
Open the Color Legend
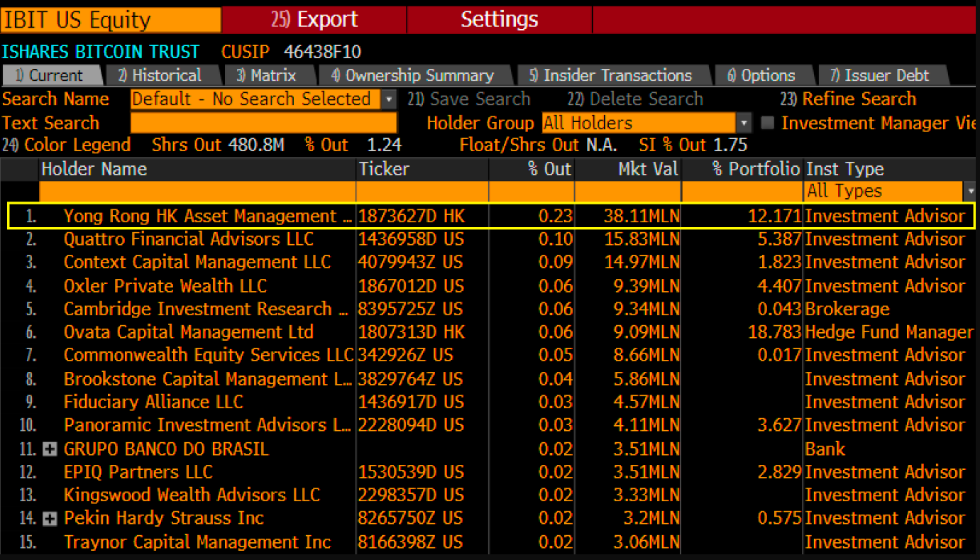67,146
